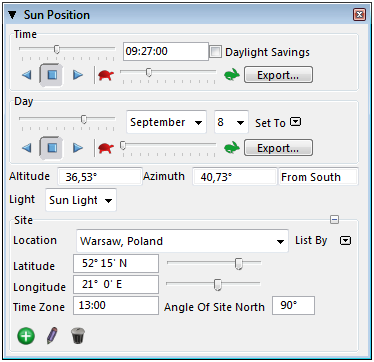The width and height of the screenshot is (374, 362).
Task: Click the Time slider handle
Action: [57, 50]
